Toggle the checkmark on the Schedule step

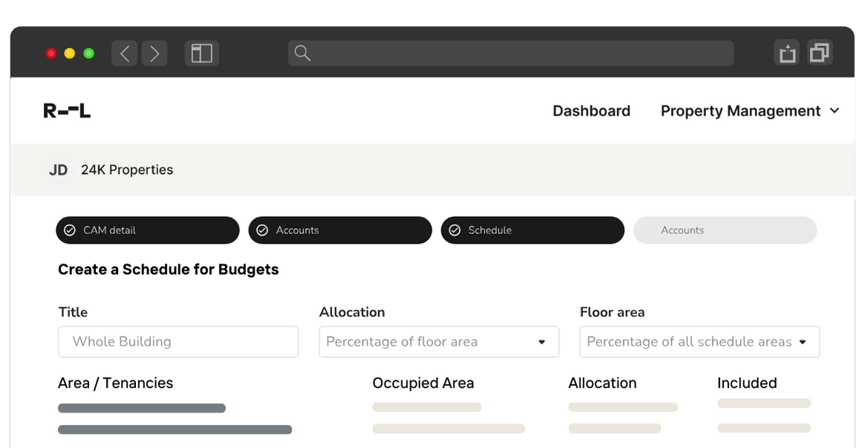click(x=454, y=230)
